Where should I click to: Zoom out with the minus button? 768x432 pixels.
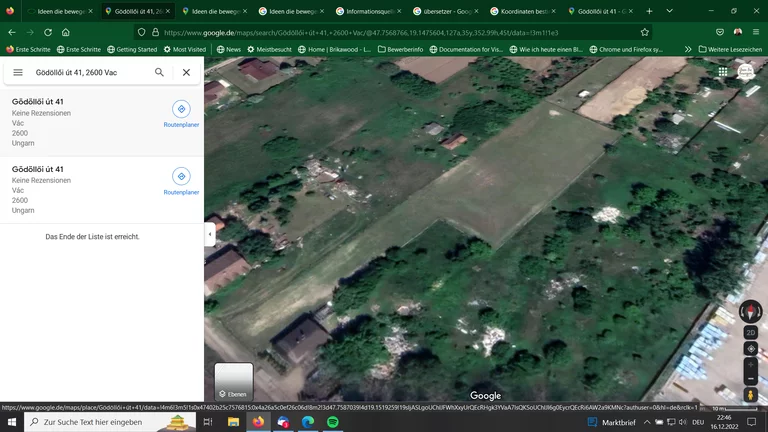750,379
